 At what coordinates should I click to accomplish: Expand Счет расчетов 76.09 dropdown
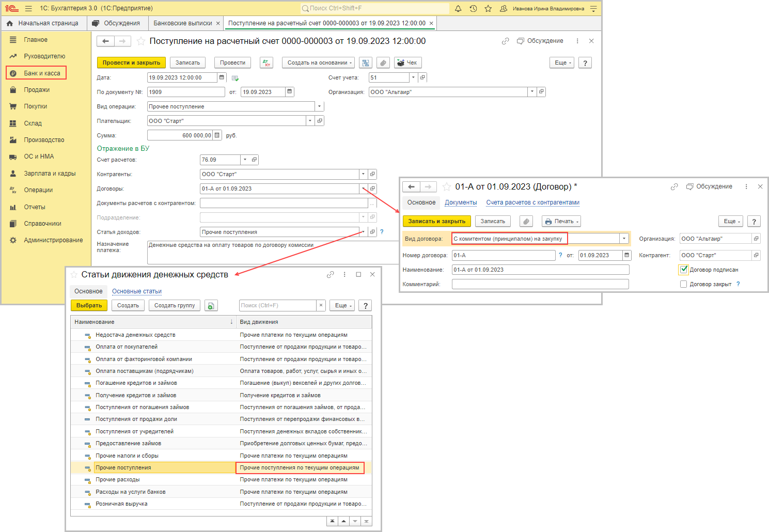[x=245, y=160]
